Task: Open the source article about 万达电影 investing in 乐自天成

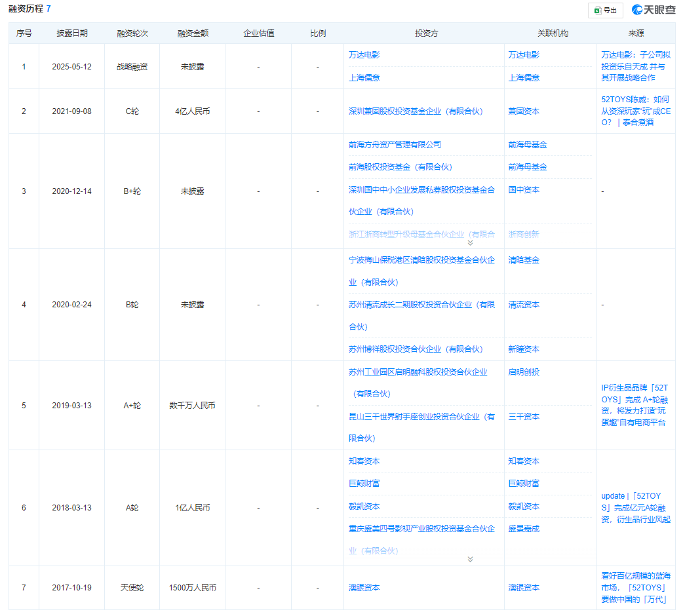Action: tap(636, 66)
